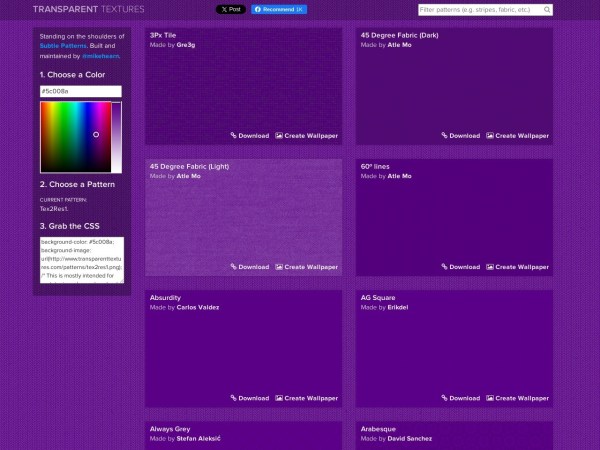Screen dimensions: 600x450
Task: Download the 45 Degree Fabric (Light) pattern
Action: point(249,267)
